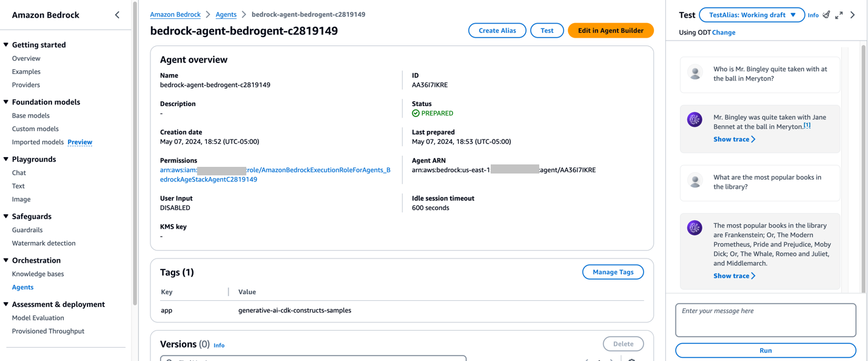
Task: Click user avatar beside Mr. Bingley question
Action: (x=695, y=73)
